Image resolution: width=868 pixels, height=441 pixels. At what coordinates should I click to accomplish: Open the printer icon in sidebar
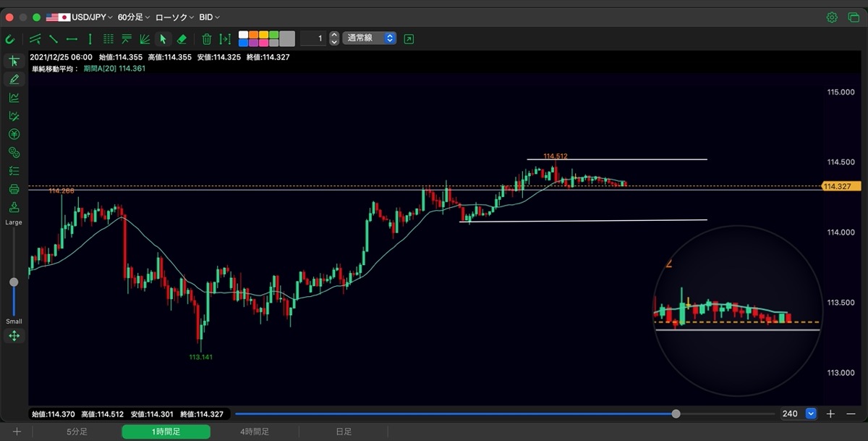tap(14, 190)
